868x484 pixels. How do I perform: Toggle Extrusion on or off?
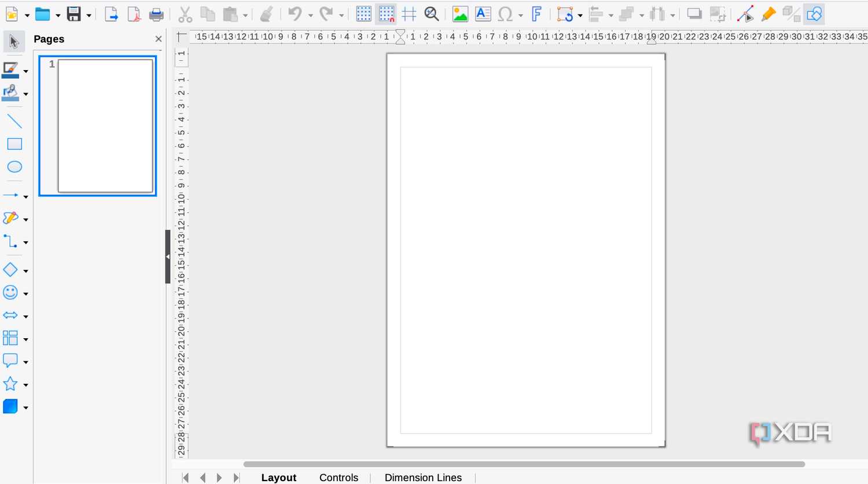click(x=791, y=14)
